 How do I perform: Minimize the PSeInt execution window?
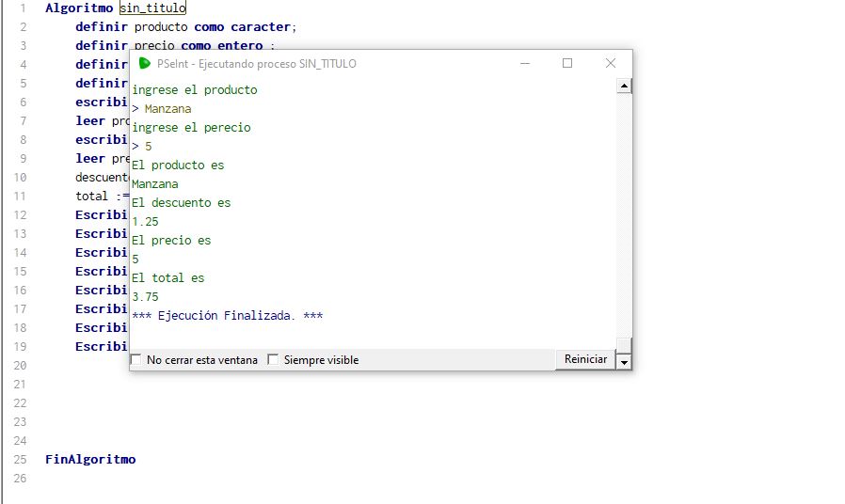[x=524, y=63]
